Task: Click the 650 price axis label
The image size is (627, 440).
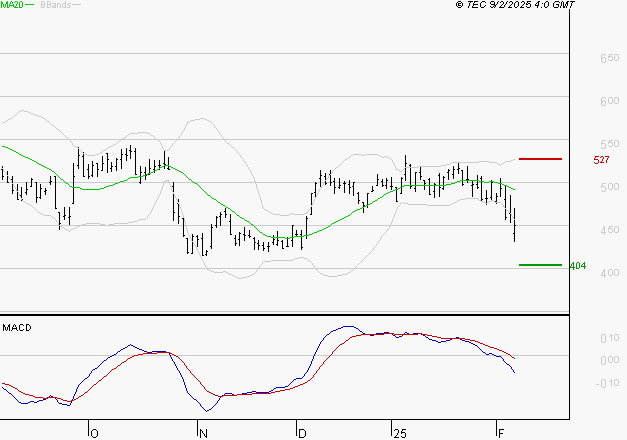Action: [x=610, y=58]
